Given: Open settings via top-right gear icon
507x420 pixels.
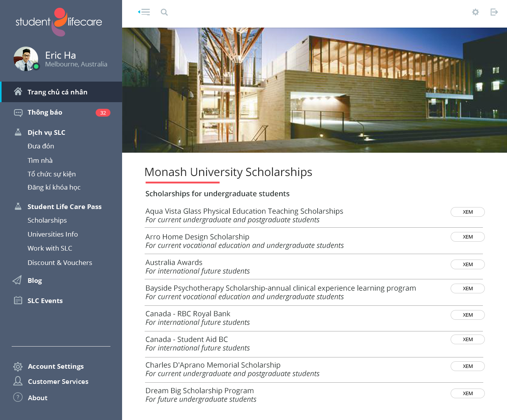Looking at the screenshot, I should click(476, 12).
